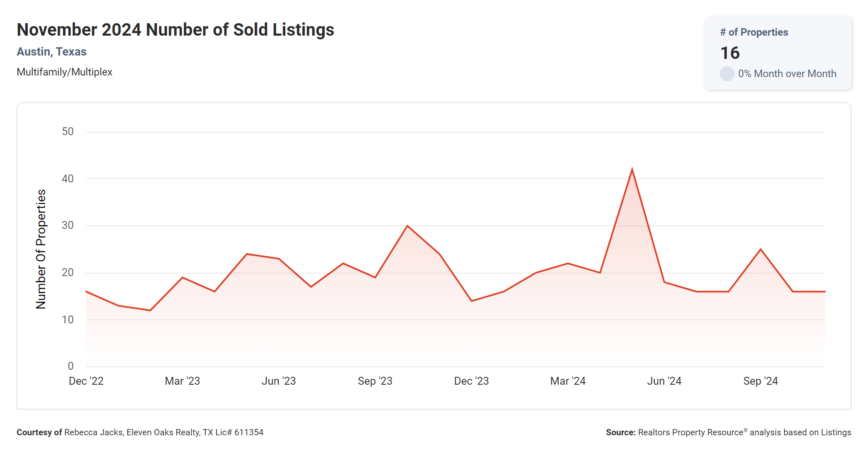Viewport: 868px width, 456px height.
Task: Click the highest peak on the chart line
Action: (x=632, y=169)
